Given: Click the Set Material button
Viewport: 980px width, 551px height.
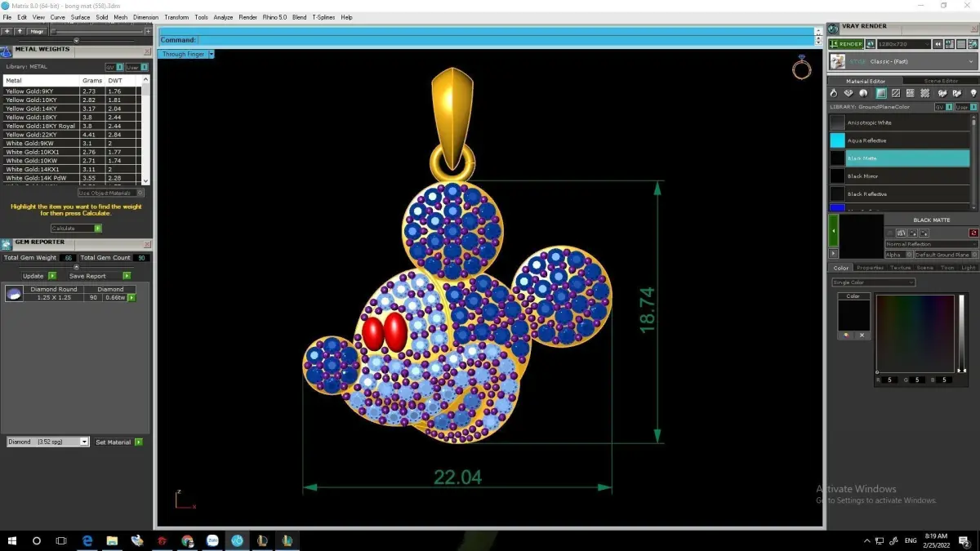Looking at the screenshot, I should 113,442.
